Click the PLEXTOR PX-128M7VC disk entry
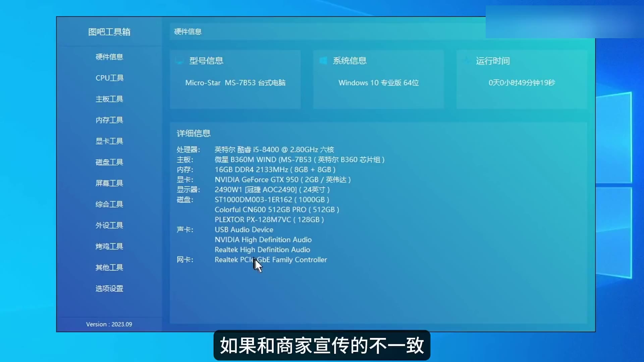The width and height of the screenshot is (644, 362). pos(269,219)
